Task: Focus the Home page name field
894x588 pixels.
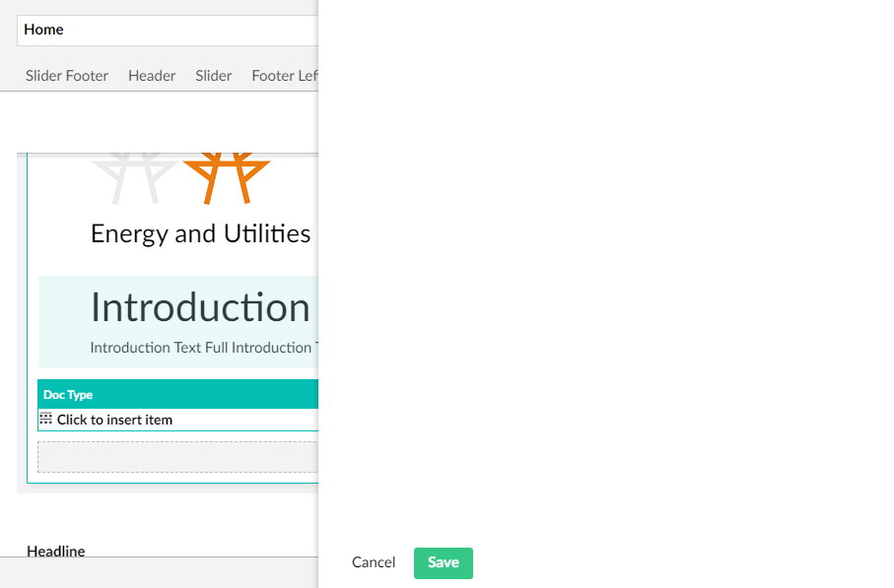Action: click(168, 31)
